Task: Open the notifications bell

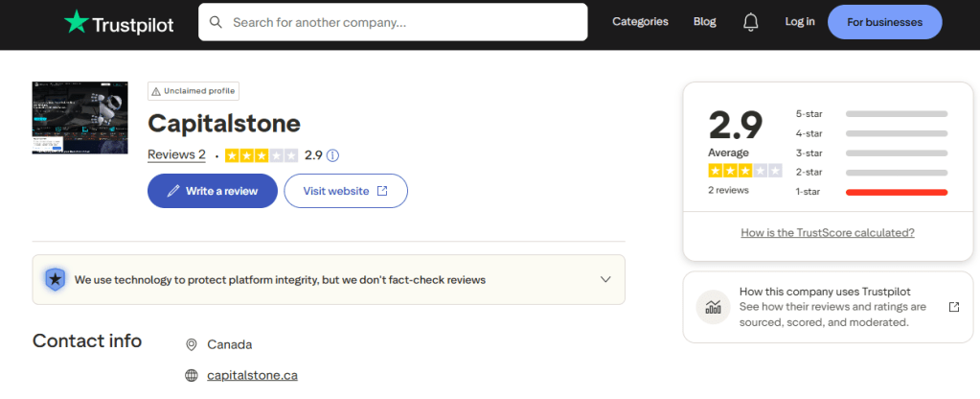Action: (x=751, y=22)
